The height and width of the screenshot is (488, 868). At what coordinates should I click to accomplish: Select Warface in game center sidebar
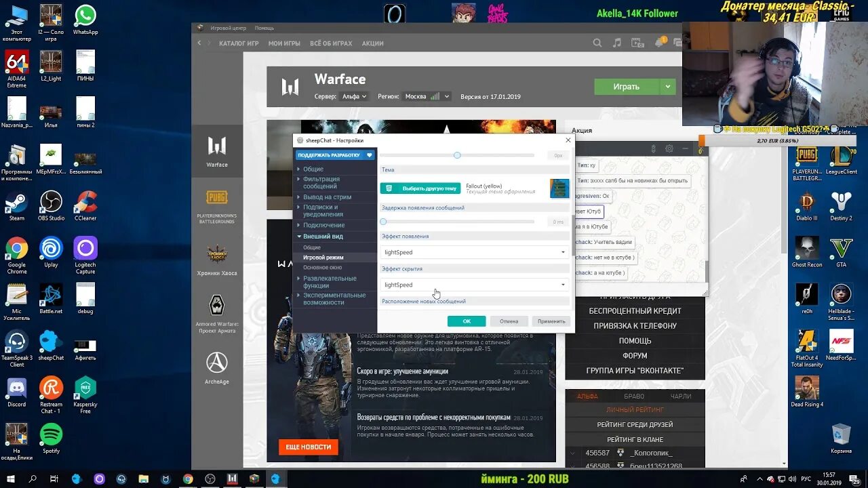click(x=217, y=151)
